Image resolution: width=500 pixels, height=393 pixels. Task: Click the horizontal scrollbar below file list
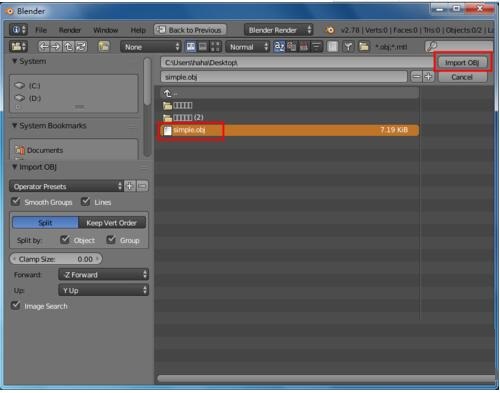coord(326,378)
